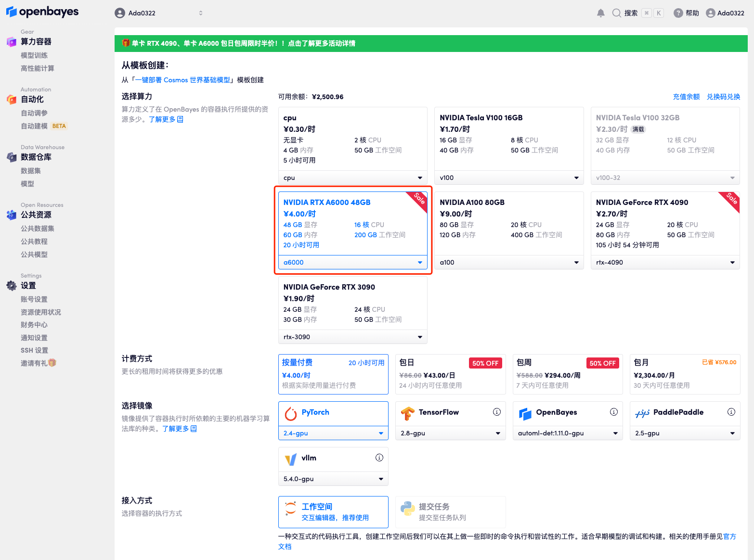The width and height of the screenshot is (754, 560).
Task: Open search with magnifier icon
Action: pyautogui.click(x=616, y=13)
